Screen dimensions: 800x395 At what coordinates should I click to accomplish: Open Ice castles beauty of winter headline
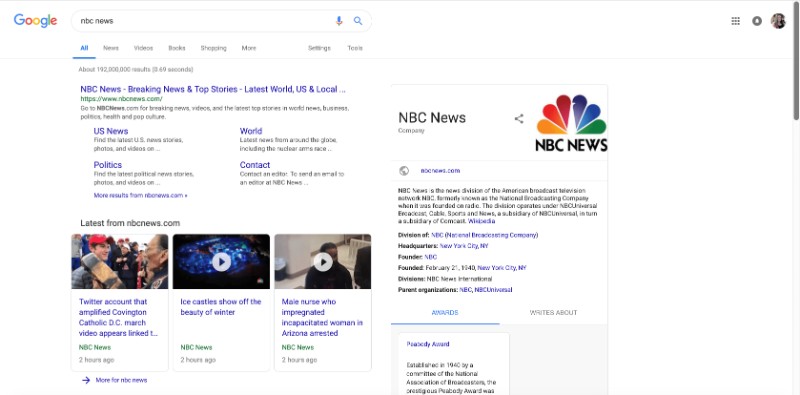tap(220, 307)
